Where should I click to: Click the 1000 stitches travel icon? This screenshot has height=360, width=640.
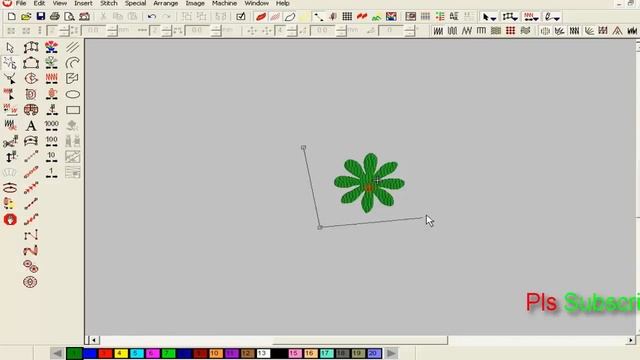pos(51,126)
